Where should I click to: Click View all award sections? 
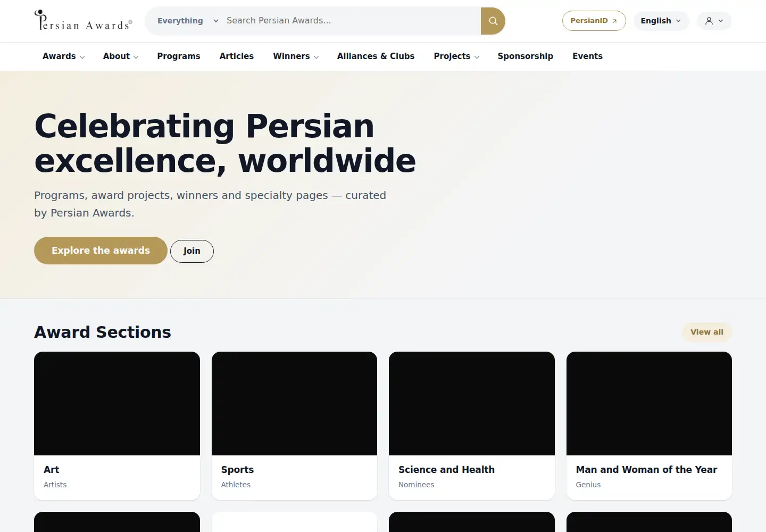coord(706,332)
